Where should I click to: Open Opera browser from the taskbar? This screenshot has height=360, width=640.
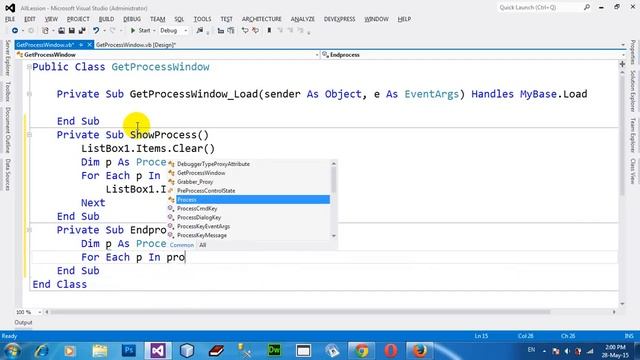pos(391,351)
